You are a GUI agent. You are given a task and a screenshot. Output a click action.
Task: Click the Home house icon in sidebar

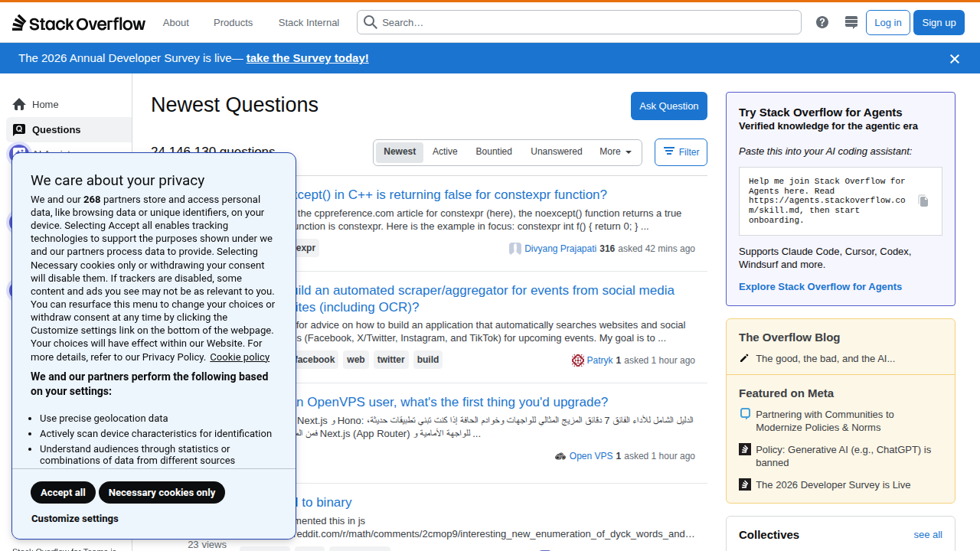tap(19, 105)
